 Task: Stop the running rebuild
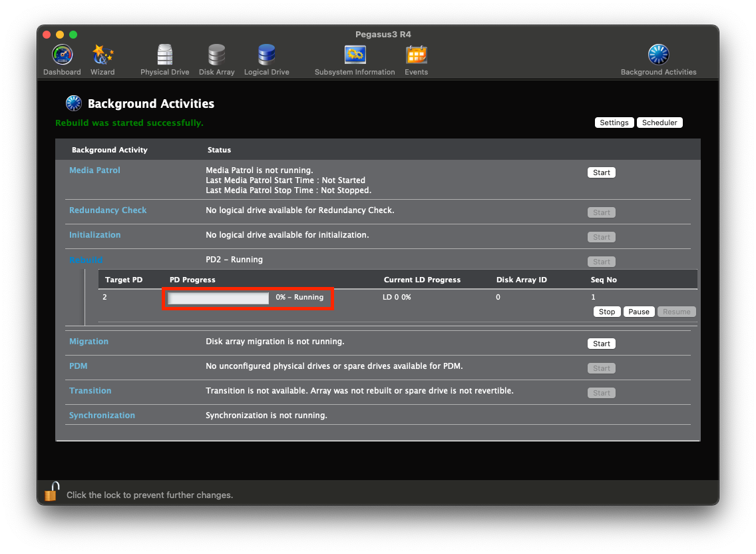point(606,312)
